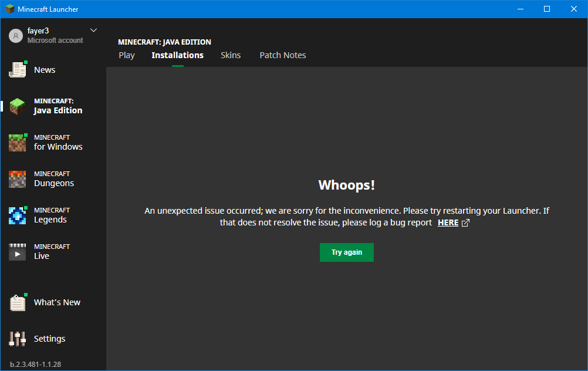This screenshot has height=371, width=588.
Task: Click the Minecraft Launcher title bar logo
Action: [10, 9]
